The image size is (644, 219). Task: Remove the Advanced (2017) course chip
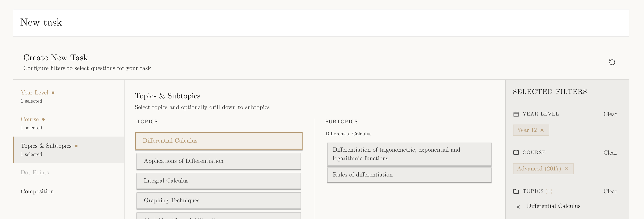[566, 169]
